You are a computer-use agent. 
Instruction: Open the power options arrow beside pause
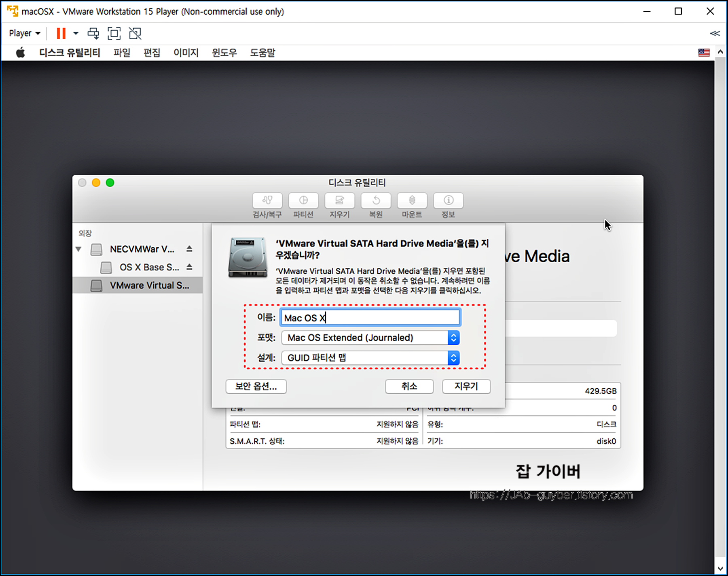point(76,33)
